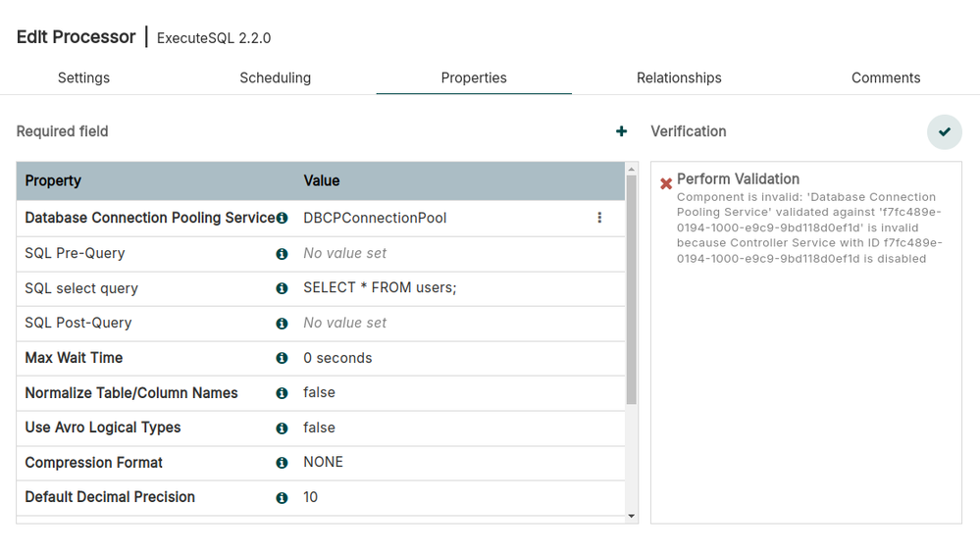Switch to the Settings tab
The height and width of the screenshot is (554, 980).
tap(83, 77)
